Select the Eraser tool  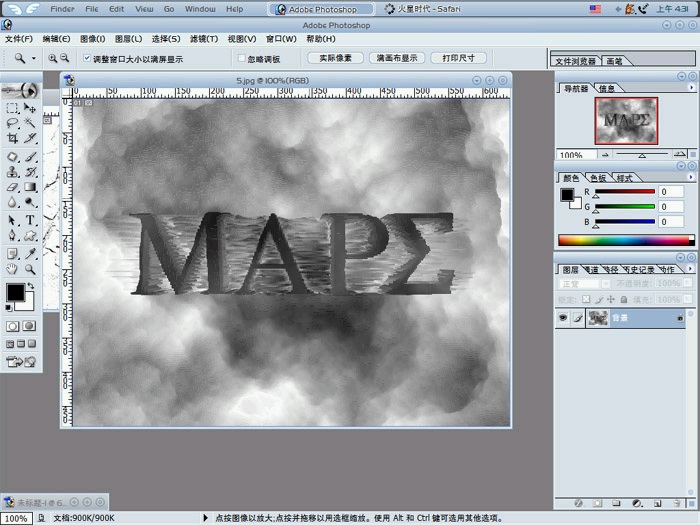[x=12, y=186]
